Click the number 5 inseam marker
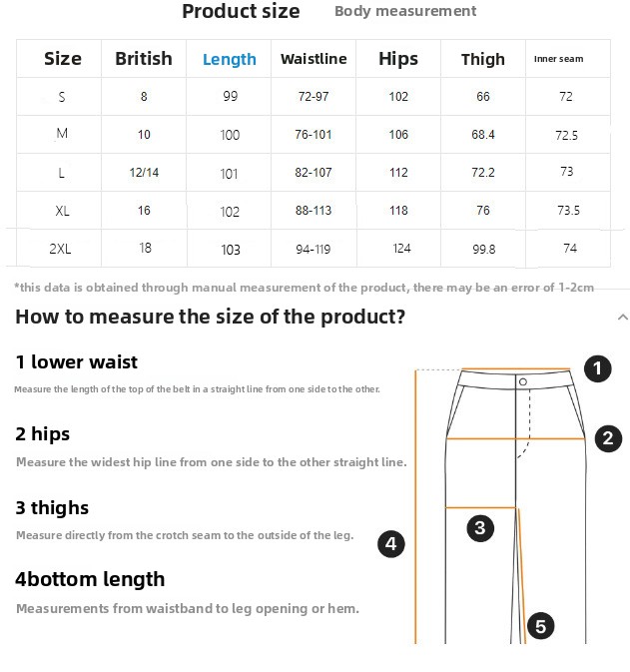The width and height of the screenshot is (630, 672). pos(540,626)
